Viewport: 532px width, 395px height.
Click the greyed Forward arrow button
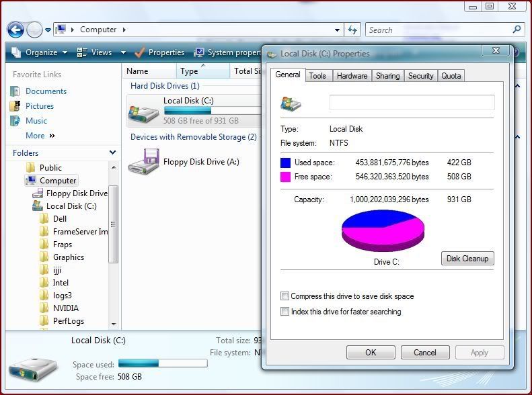coord(34,30)
